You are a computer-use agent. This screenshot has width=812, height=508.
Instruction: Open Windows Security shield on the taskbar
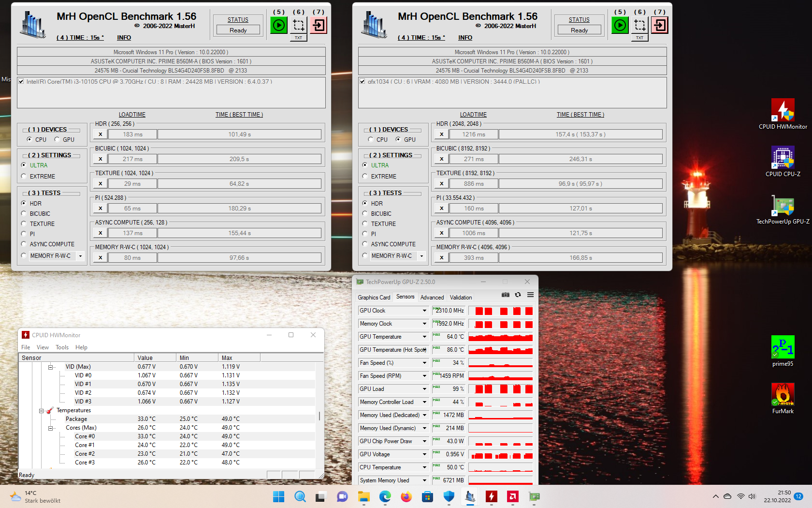[449, 496]
